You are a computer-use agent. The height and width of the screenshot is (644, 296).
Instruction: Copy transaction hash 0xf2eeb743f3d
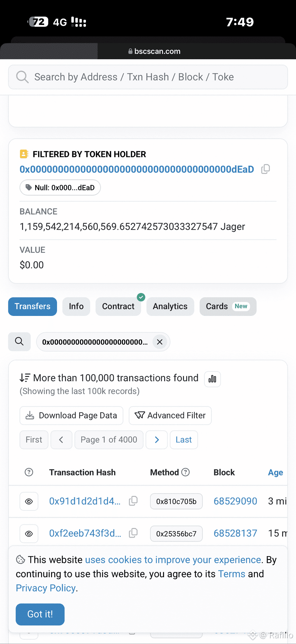[x=133, y=533]
